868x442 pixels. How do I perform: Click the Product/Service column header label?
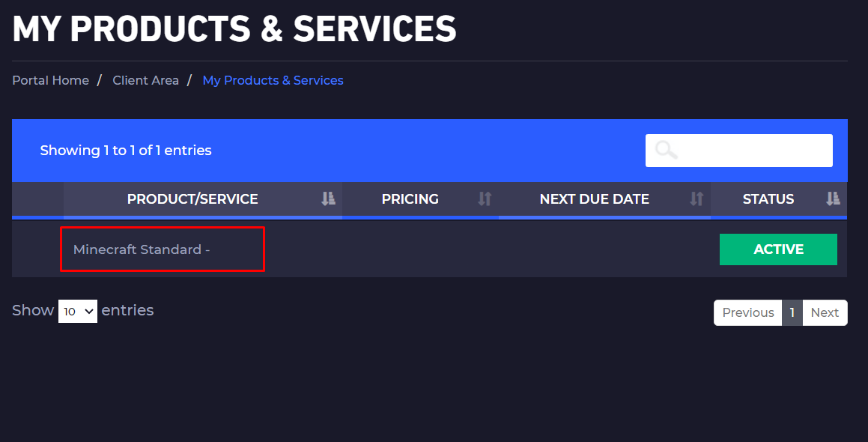tap(192, 199)
